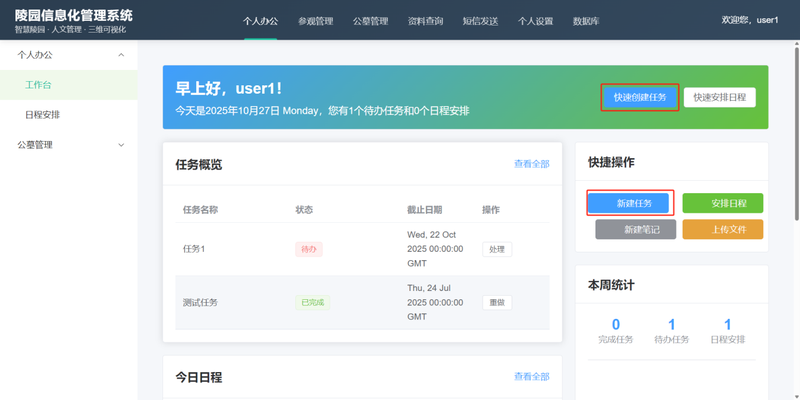Click 重做 for 测试任务

[496, 302]
